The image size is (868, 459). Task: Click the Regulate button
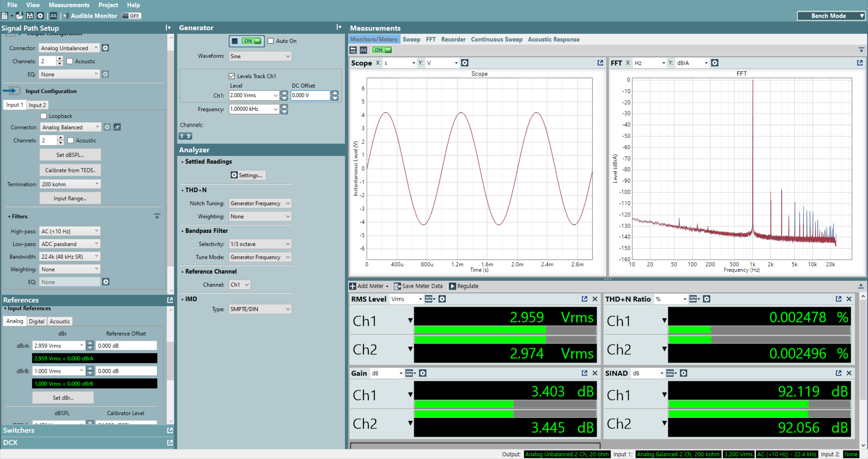coord(464,286)
